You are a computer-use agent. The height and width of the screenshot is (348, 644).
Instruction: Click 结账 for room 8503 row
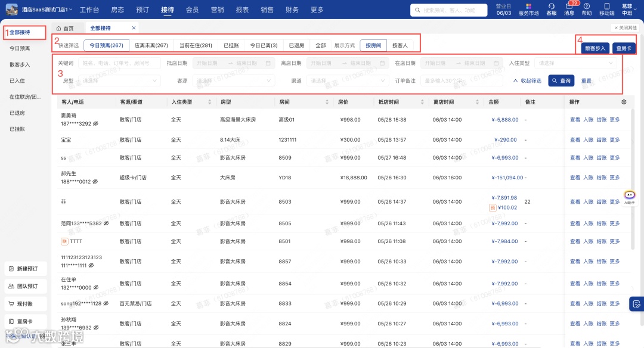click(x=601, y=202)
